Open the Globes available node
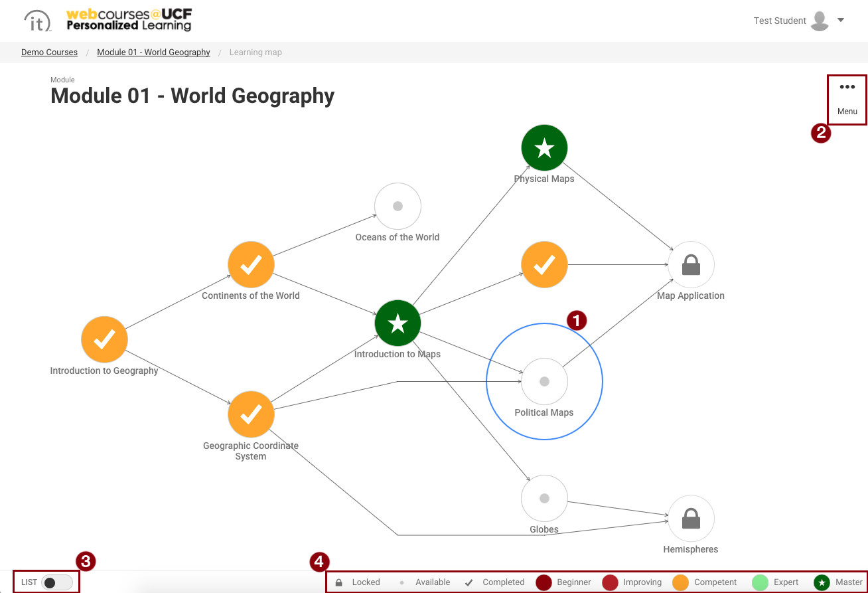 (544, 498)
